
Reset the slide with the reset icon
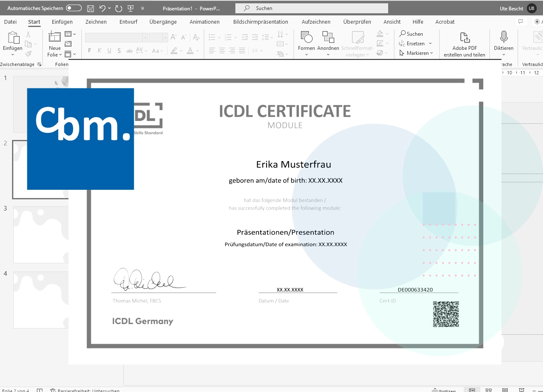(68, 44)
